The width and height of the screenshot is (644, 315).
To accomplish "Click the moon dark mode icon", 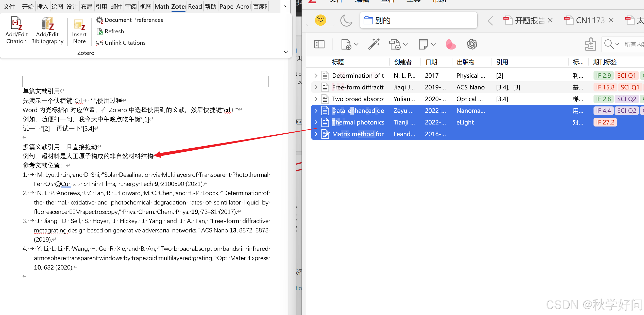I will click(346, 20).
